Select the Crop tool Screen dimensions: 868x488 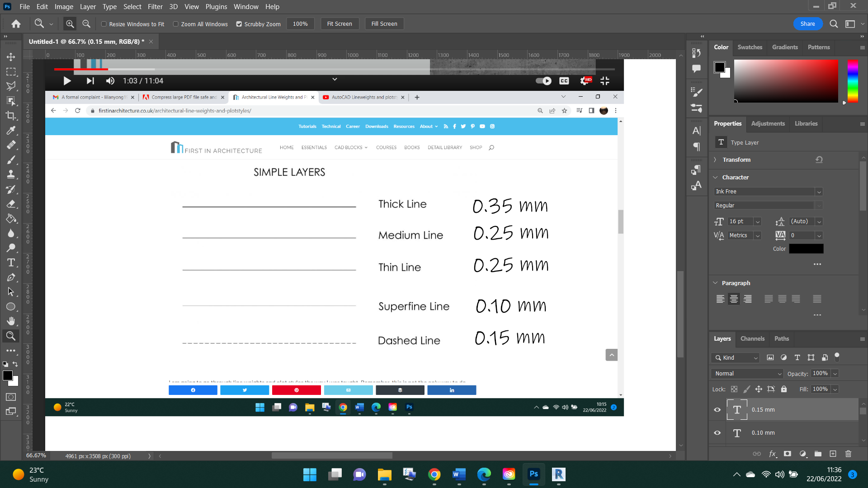pos(11,115)
